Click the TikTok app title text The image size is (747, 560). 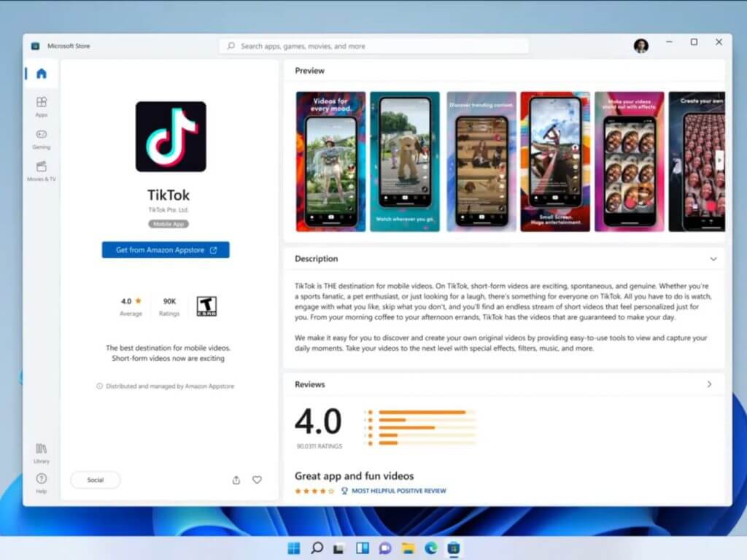tap(169, 195)
